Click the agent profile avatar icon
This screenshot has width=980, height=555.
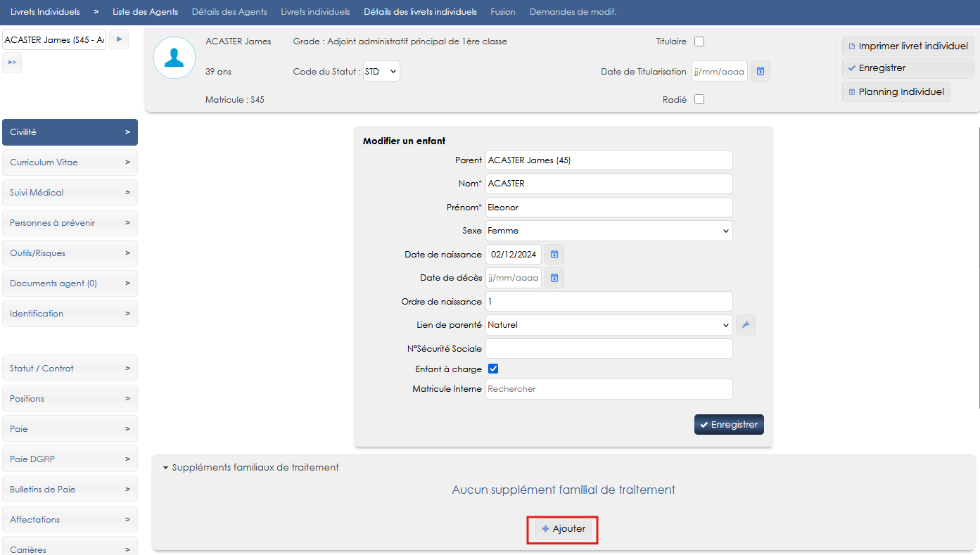(x=174, y=58)
